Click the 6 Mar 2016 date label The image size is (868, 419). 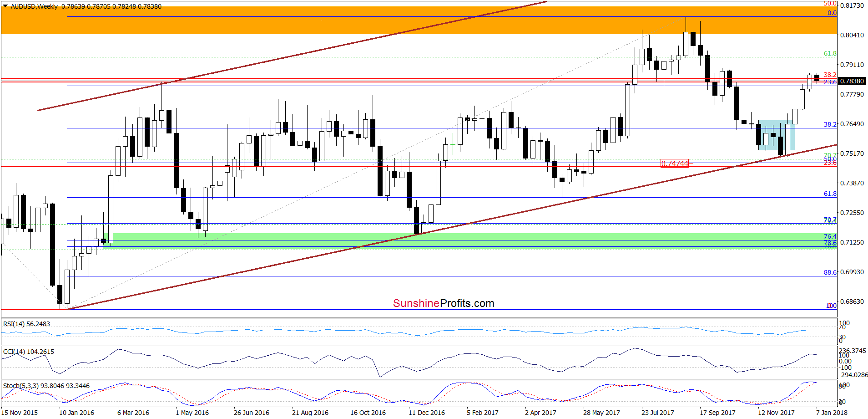pyautogui.click(x=133, y=413)
